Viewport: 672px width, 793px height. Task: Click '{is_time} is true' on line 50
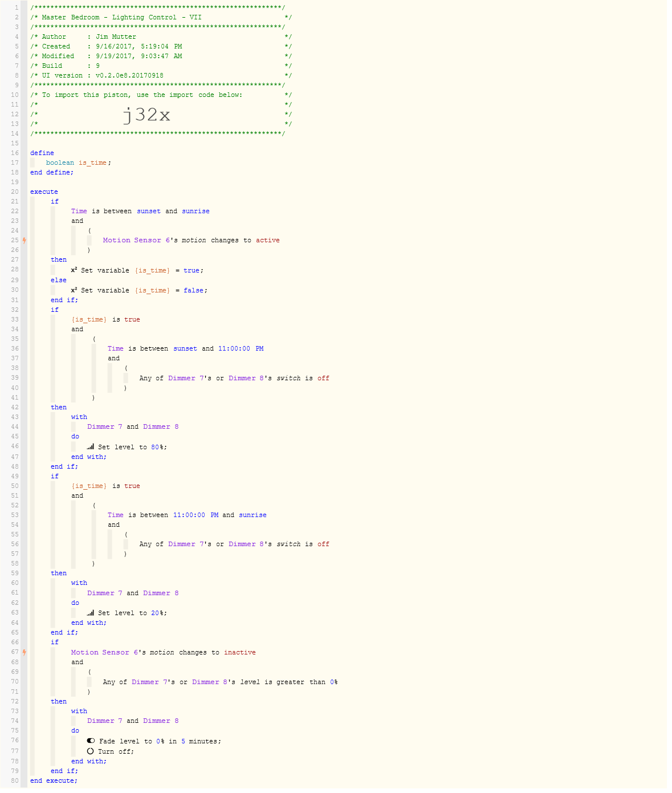tap(105, 486)
